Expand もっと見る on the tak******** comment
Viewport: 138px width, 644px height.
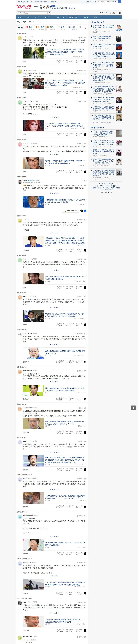54,270
